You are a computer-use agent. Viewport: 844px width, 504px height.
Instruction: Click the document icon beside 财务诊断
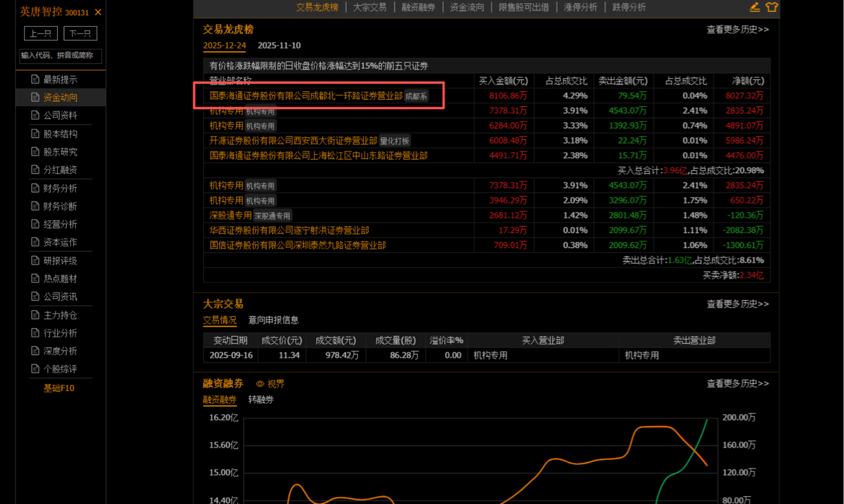[35, 206]
